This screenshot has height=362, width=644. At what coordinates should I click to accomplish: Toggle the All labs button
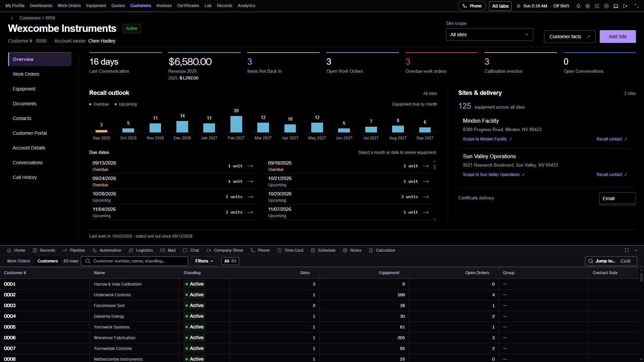coord(500,6)
